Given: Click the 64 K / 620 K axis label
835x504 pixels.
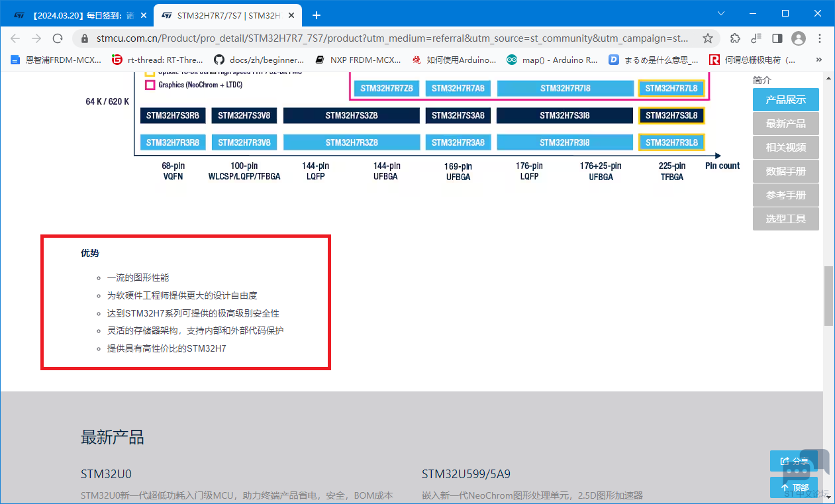Looking at the screenshot, I should click(x=107, y=101).
